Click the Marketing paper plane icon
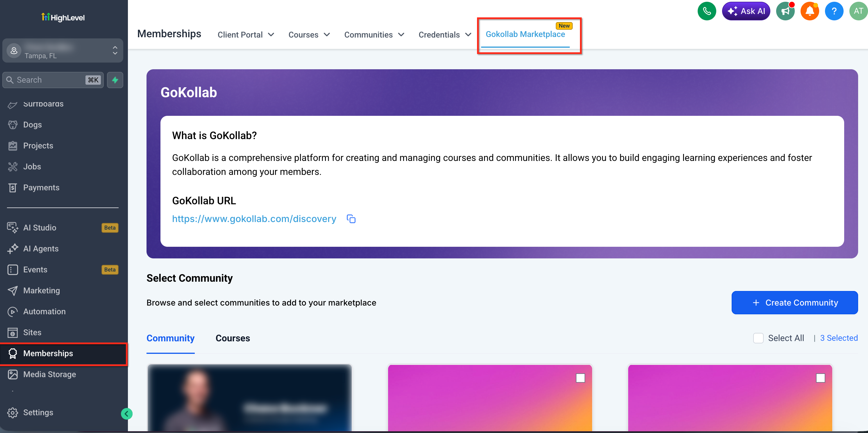The height and width of the screenshot is (433, 868). [12, 290]
